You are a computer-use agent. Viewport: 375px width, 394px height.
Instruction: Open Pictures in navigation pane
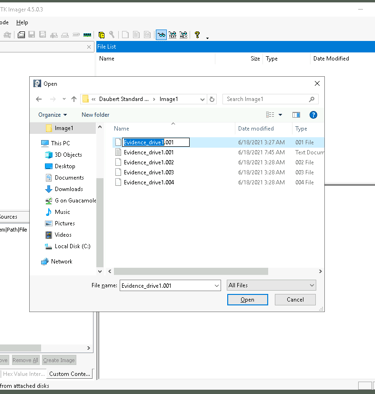pos(65,223)
